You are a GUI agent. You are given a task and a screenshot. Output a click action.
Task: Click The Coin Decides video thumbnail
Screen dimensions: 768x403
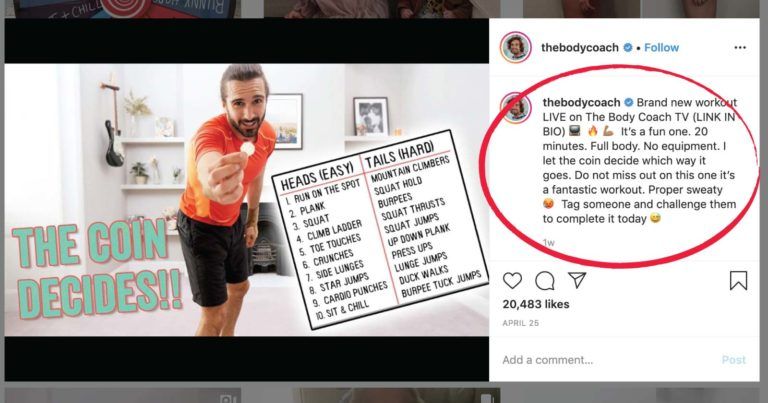click(x=247, y=200)
